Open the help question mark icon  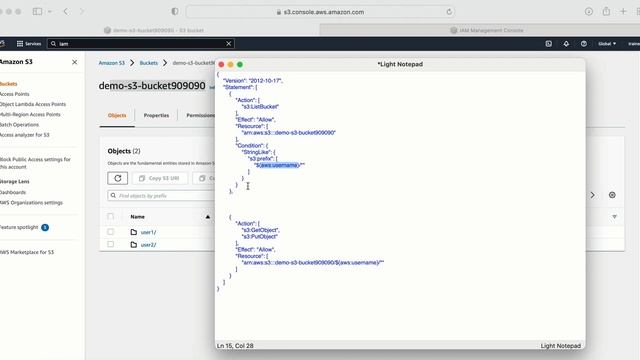584,44
